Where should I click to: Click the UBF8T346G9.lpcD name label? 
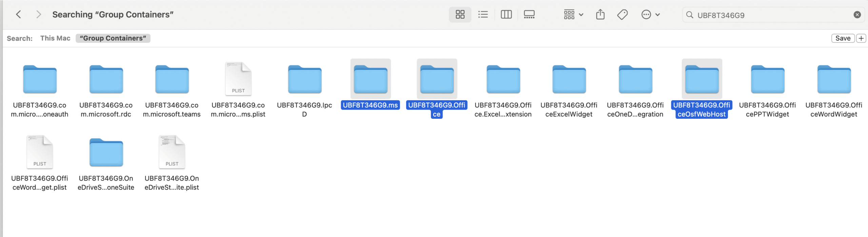pos(304,110)
